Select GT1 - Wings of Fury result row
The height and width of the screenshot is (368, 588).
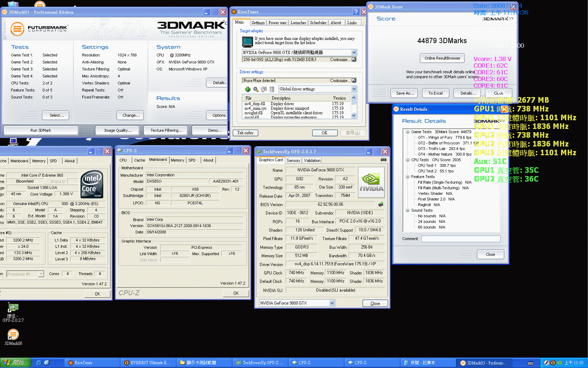[444, 137]
